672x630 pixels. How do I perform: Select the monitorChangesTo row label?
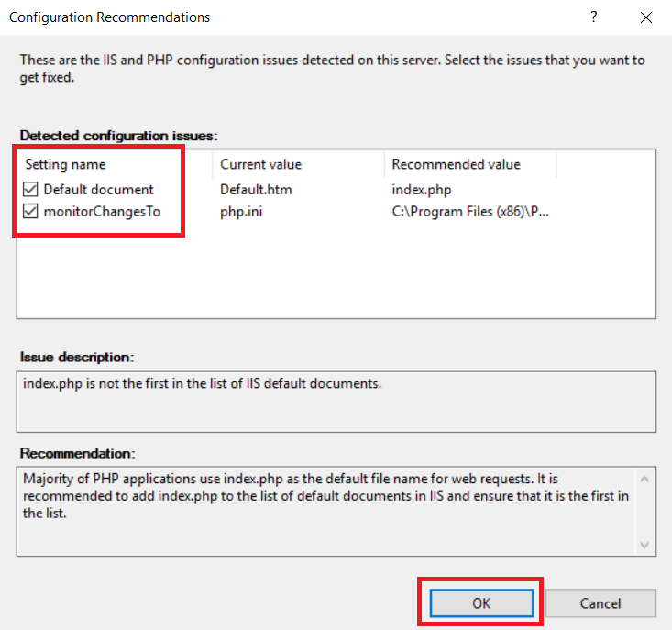tap(102, 211)
